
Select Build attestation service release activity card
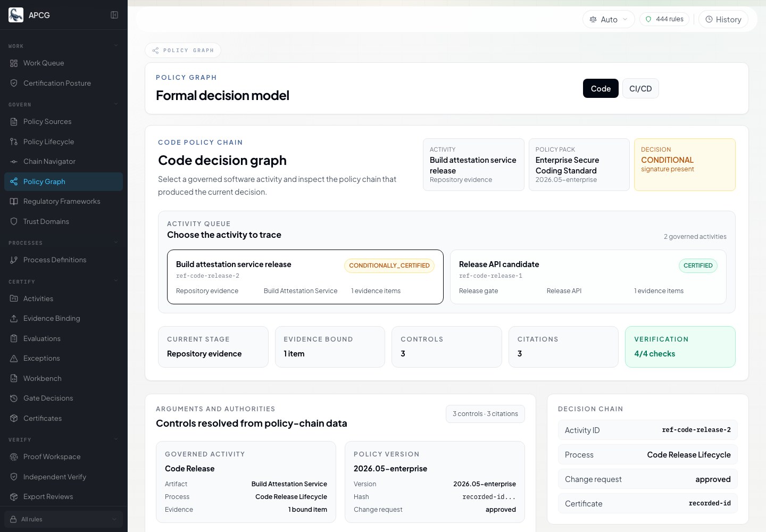(305, 277)
